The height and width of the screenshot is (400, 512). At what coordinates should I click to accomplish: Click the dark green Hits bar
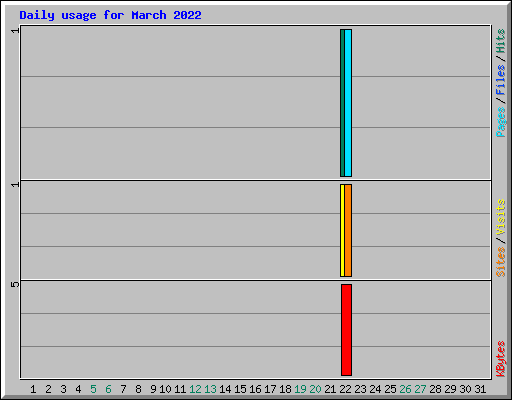point(342,103)
